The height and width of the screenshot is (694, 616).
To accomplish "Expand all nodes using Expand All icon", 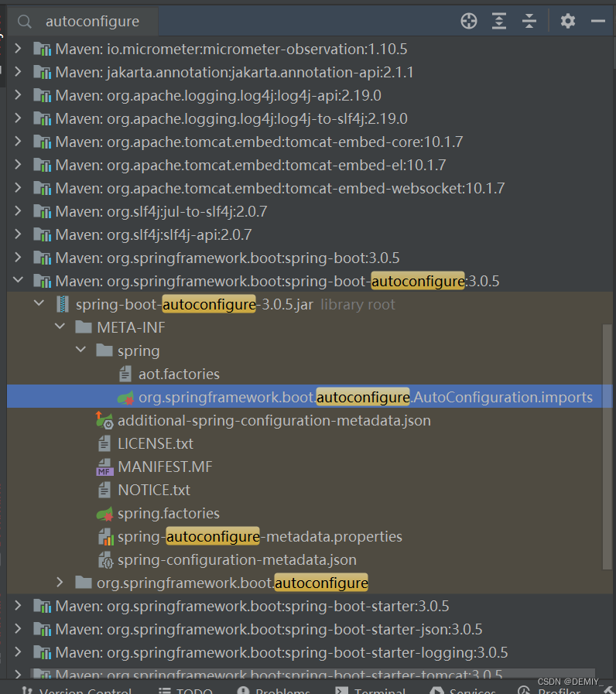I will pos(499,21).
